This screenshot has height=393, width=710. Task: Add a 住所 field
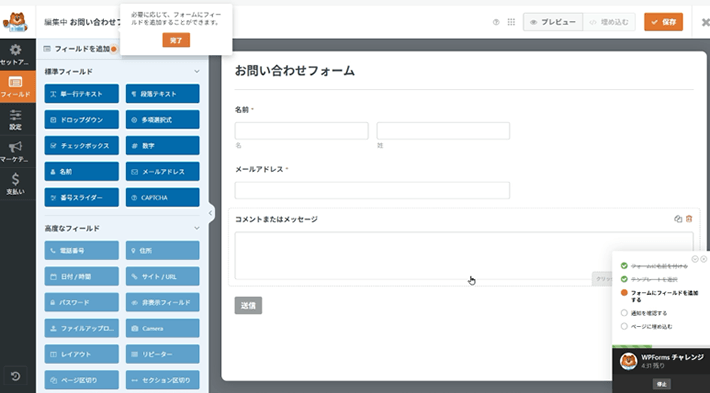[163, 250]
